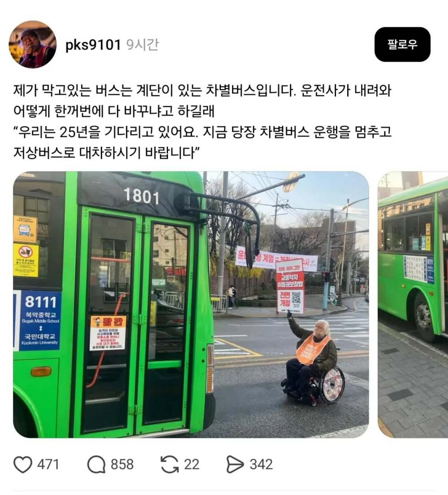This screenshot has width=448, height=495.
Task: Tap the repost arrows icon
Action: click(169, 465)
